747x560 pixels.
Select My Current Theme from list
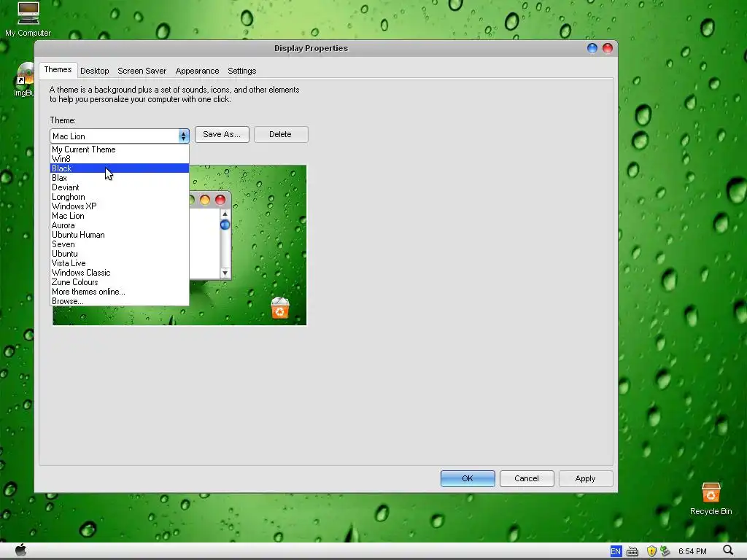[x=120, y=149]
